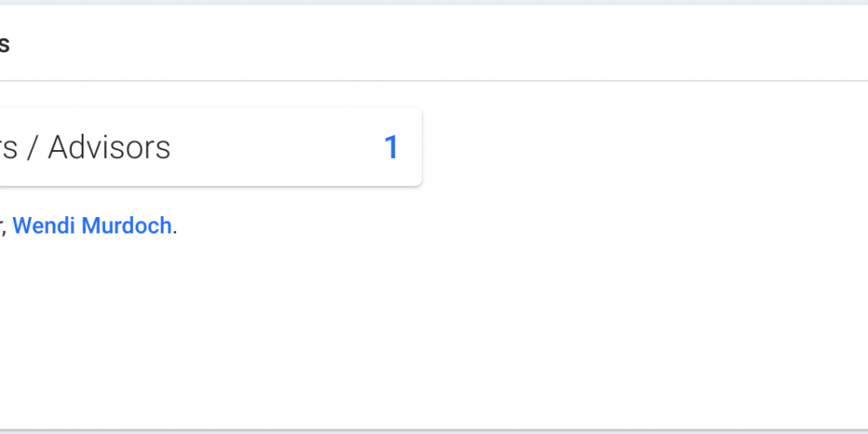Viewport: 868px width, 434px height.
Task: Click the blue count number 1
Action: click(x=391, y=148)
